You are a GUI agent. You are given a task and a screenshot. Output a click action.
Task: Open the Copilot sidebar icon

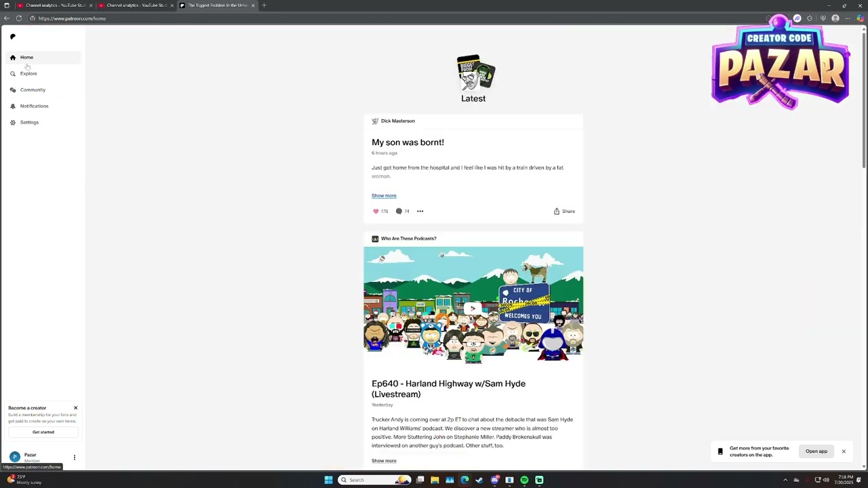861,18
